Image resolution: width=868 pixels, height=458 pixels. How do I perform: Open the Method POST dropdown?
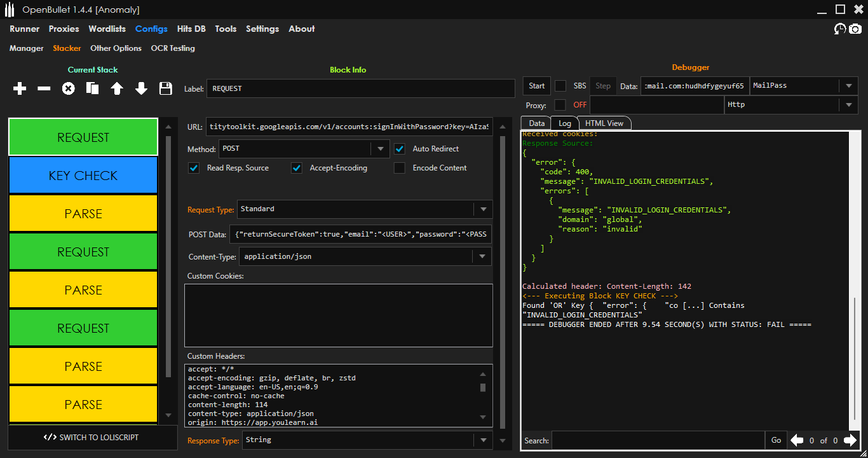tap(380, 149)
